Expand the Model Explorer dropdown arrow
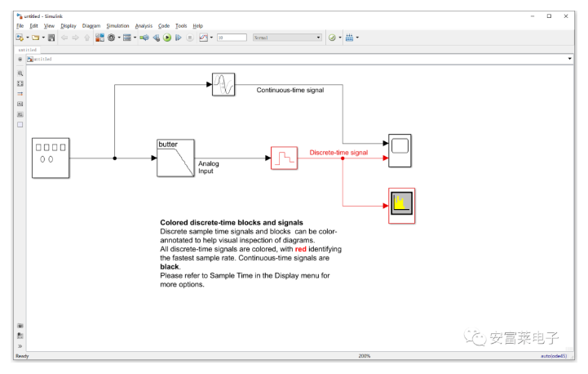The width and height of the screenshot is (588, 374). click(x=135, y=38)
